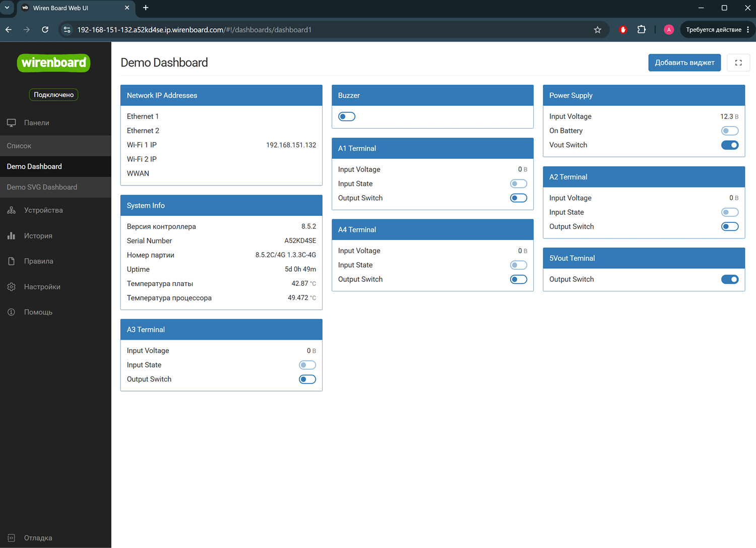Reload the page
This screenshot has height=548, width=756.
[45, 30]
